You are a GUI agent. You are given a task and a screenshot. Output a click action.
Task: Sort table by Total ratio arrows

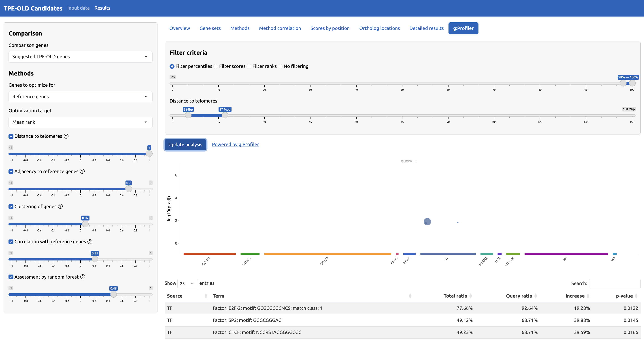tap(470, 296)
